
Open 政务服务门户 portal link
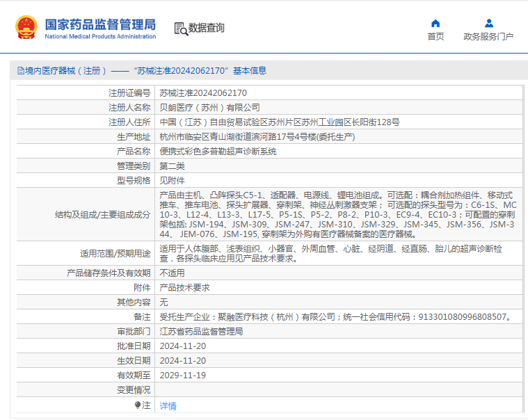click(x=488, y=36)
